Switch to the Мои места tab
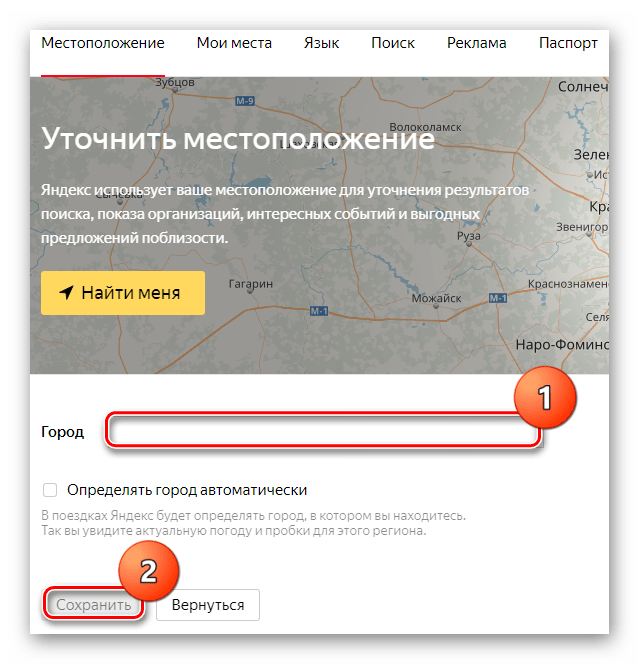Image resolution: width=639 pixels, height=669 pixels. click(234, 43)
